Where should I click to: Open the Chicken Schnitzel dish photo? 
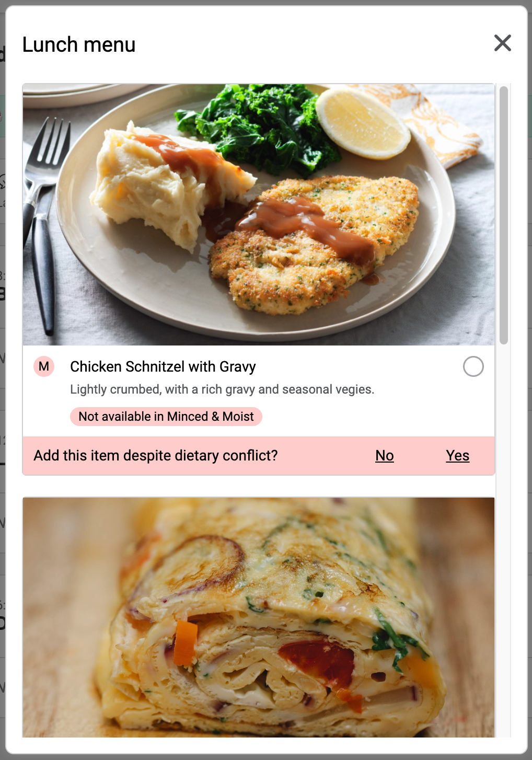[259, 215]
